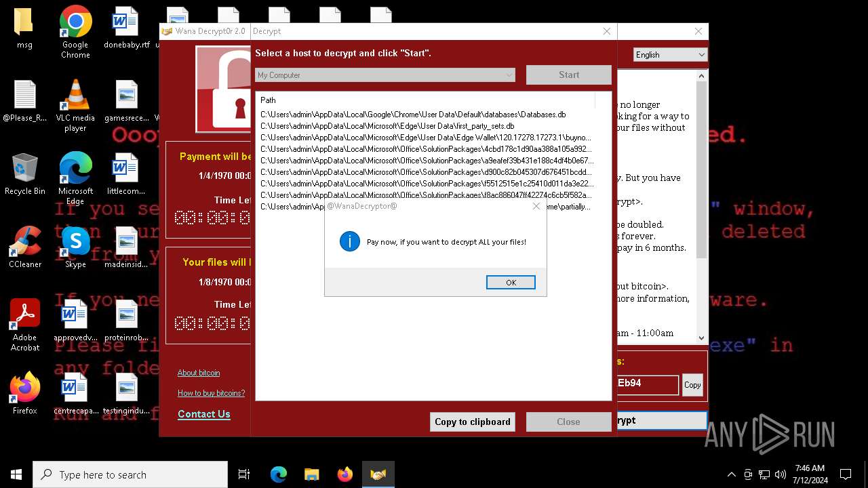
Task: Open Firefox from the taskbar
Action: 344,474
